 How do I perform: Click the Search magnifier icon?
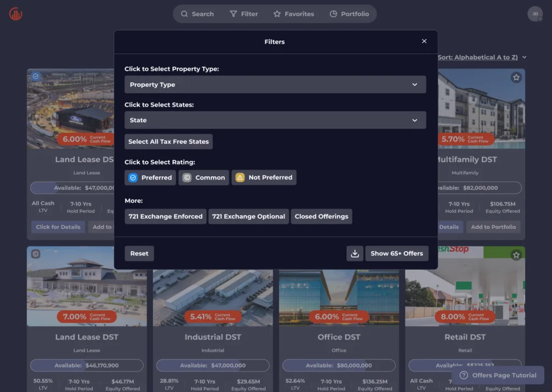[184, 13]
